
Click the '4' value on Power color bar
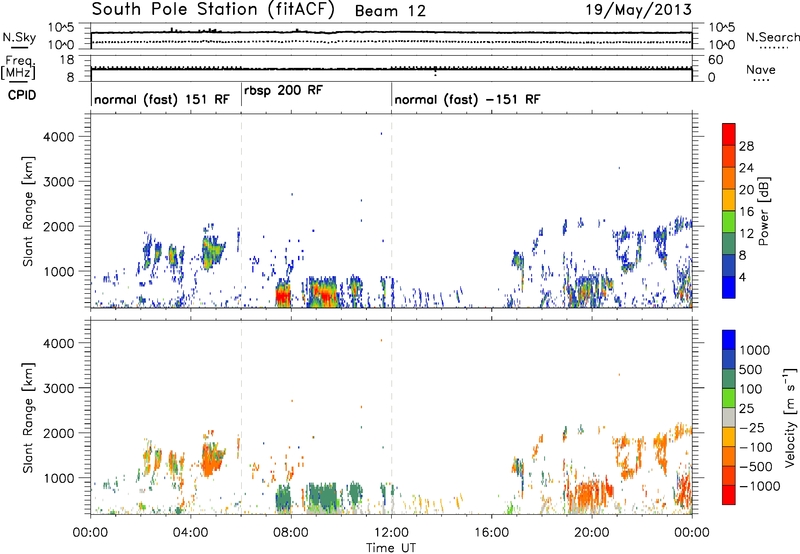[742, 277]
